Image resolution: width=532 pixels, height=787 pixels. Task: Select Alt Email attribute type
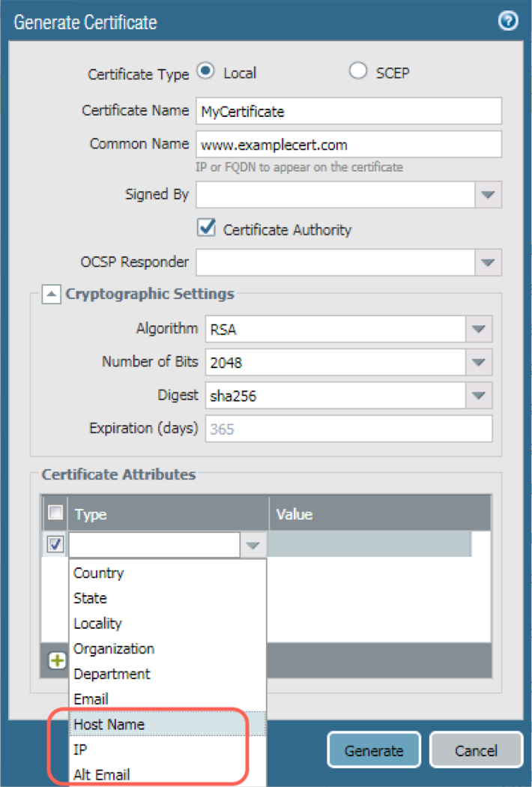click(x=102, y=774)
